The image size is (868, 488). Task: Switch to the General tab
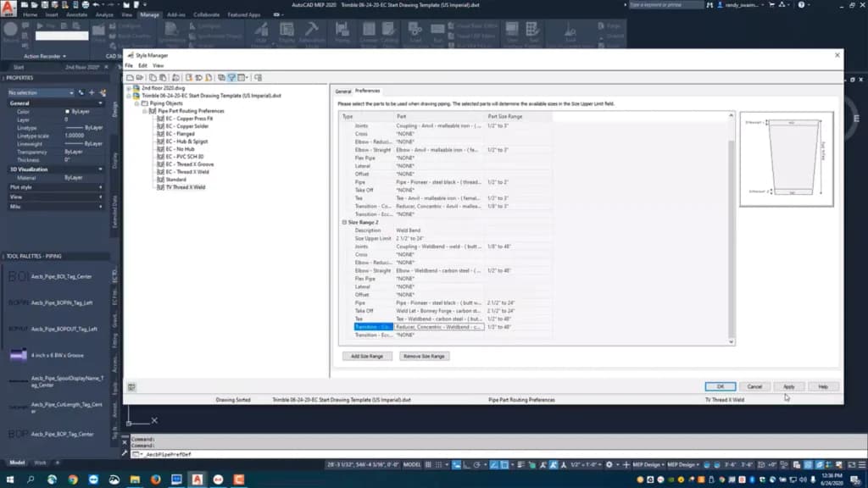pos(343,91)
